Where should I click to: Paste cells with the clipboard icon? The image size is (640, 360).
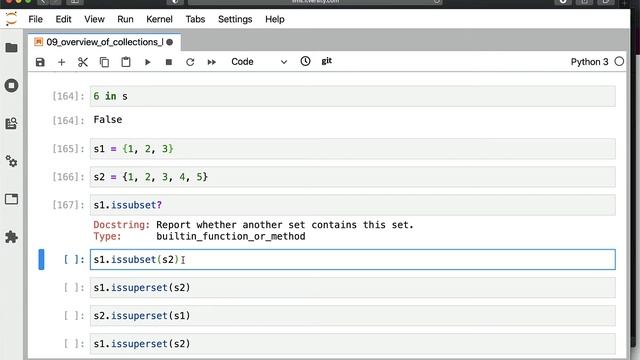[126, 62]
